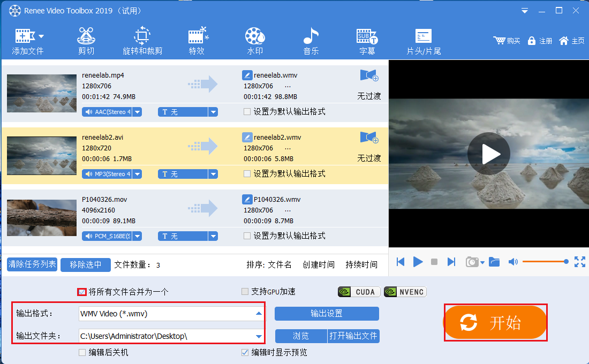Click 浏览 browse button

pos(301,336)
